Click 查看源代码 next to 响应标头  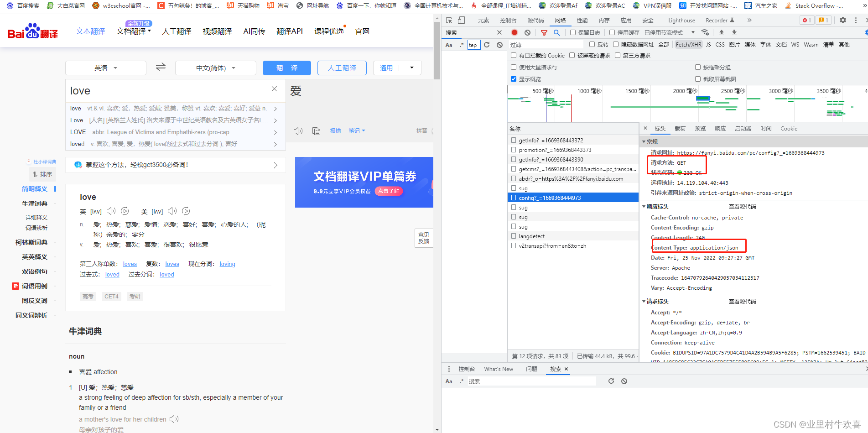coord(742,206)
